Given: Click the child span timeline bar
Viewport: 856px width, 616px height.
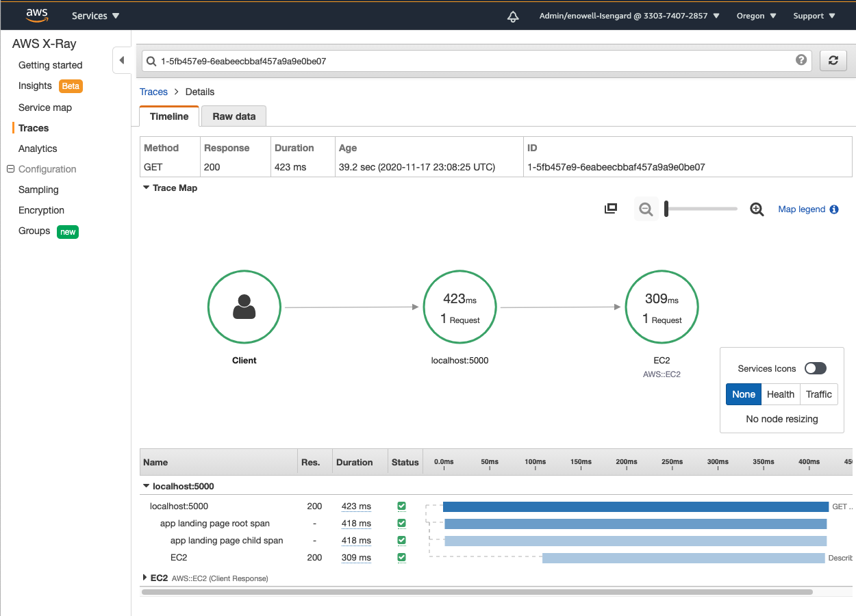Looking at the screenshot, I should [x=635, y=541].
